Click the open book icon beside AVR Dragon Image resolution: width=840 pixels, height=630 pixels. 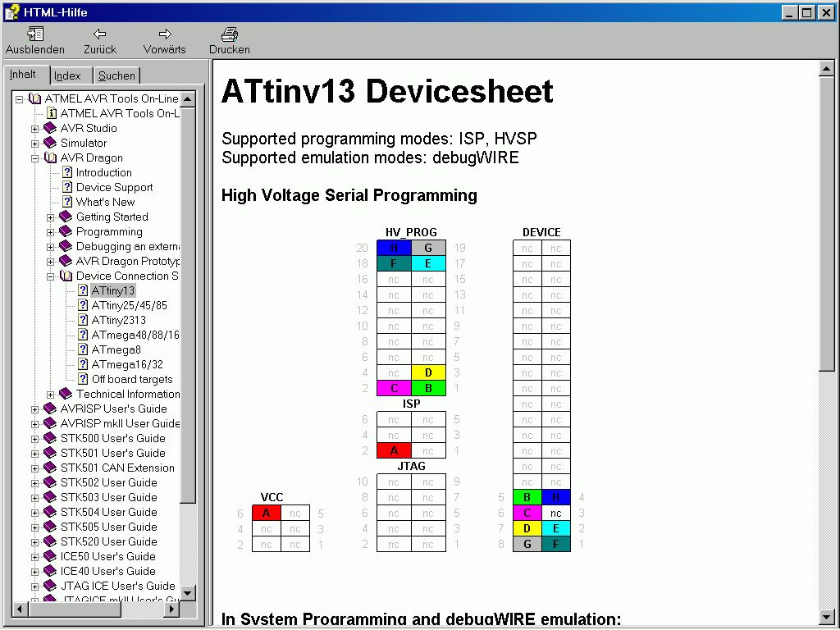click(x=51, y=157)
